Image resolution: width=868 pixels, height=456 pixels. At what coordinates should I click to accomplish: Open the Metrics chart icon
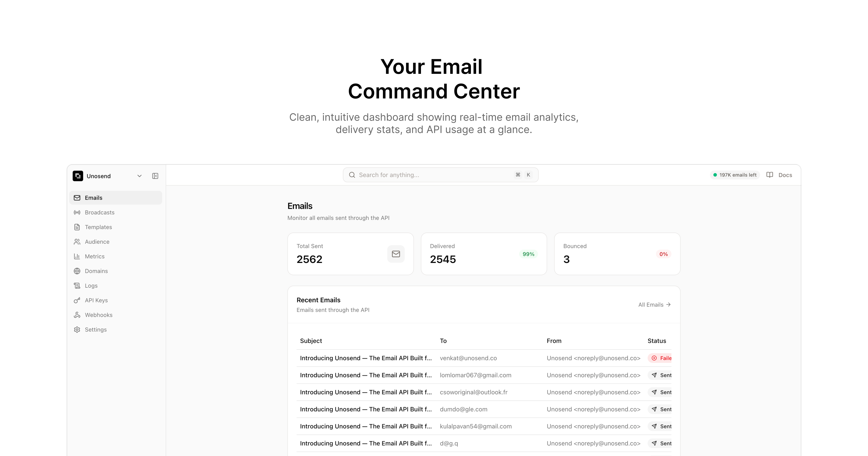[x=77, y=256]
